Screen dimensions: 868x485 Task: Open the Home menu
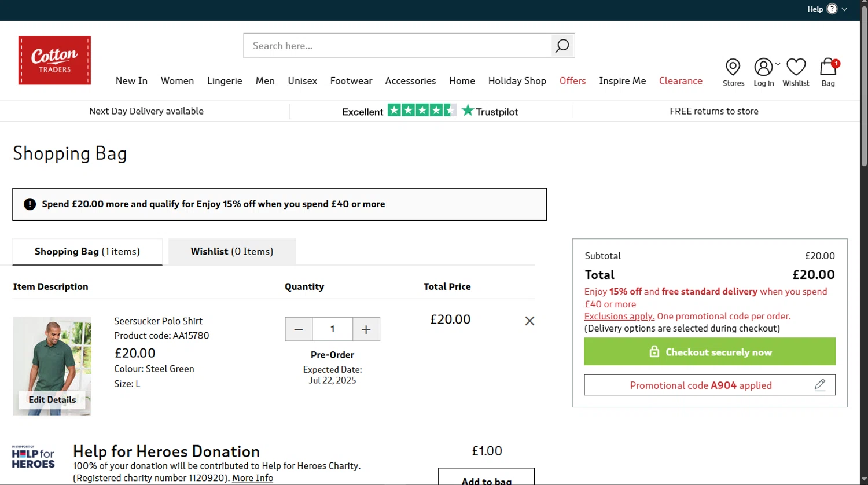click(462, 81)
